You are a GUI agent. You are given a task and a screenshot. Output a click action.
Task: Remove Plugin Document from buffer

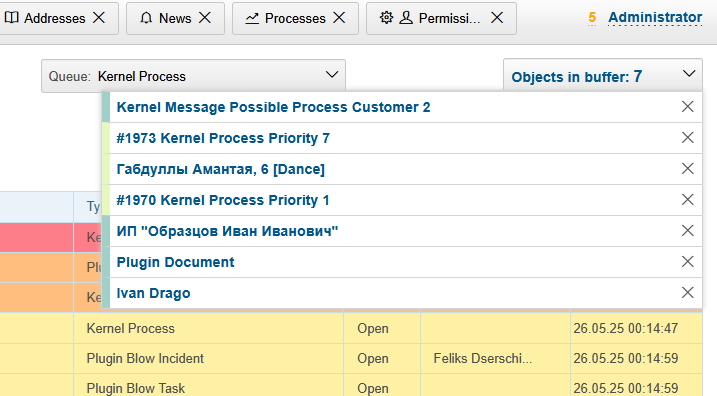tap(687, 262)
